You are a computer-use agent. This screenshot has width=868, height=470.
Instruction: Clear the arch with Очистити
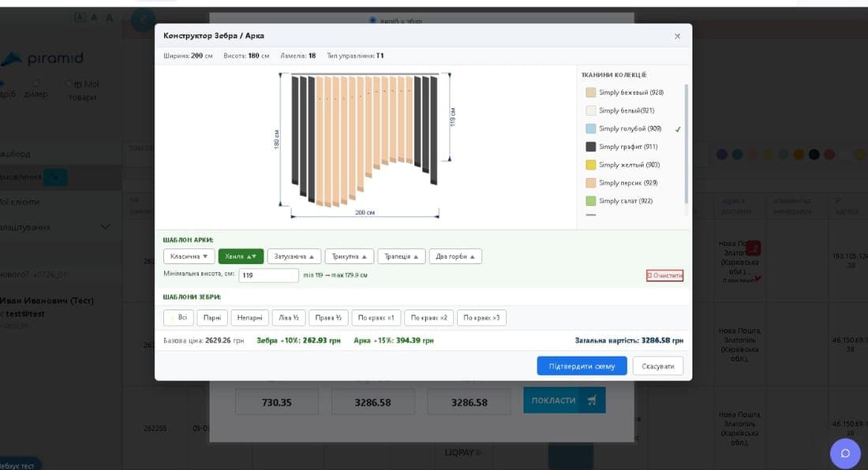665,275
